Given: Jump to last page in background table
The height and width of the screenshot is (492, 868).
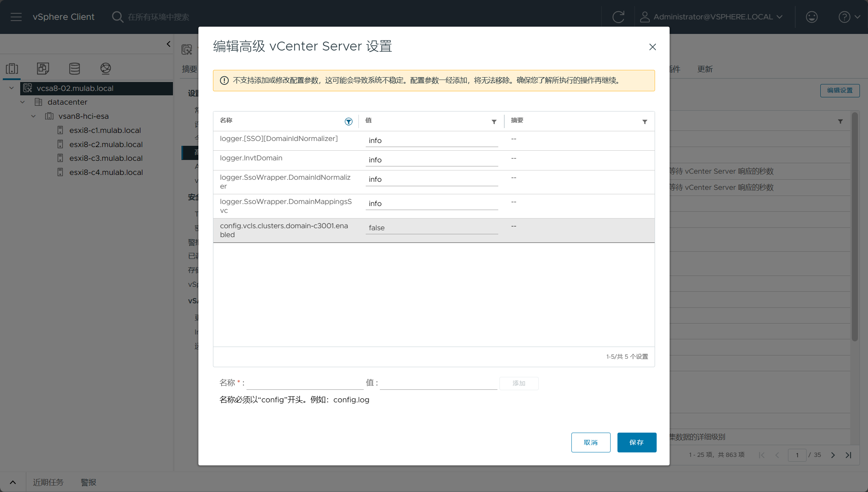Looking at the screenshot, I should click(848, 455).
